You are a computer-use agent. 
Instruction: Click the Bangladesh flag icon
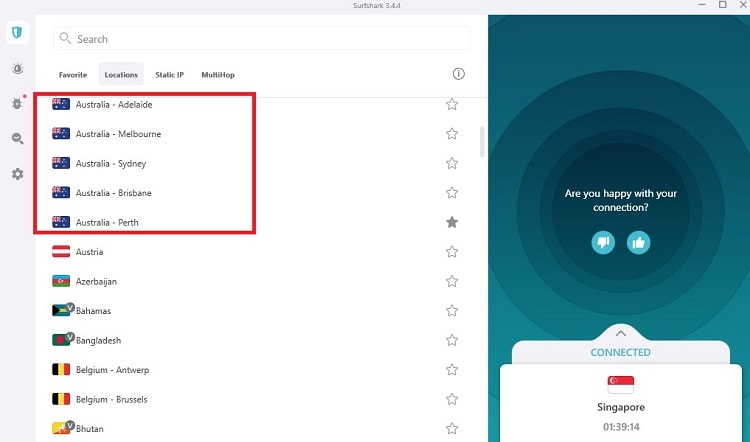point(61,340)
